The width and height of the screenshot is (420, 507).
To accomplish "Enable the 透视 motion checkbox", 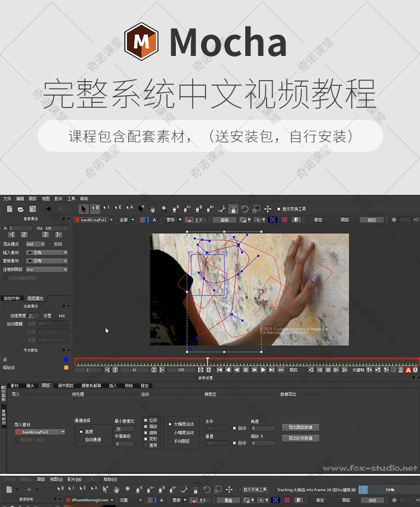I will [146, 445].
